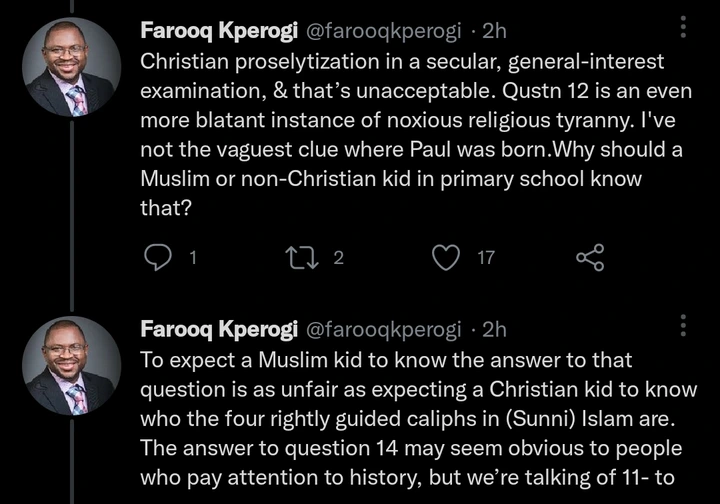Select @farooqkperogi handle on the second tweet

375,328
